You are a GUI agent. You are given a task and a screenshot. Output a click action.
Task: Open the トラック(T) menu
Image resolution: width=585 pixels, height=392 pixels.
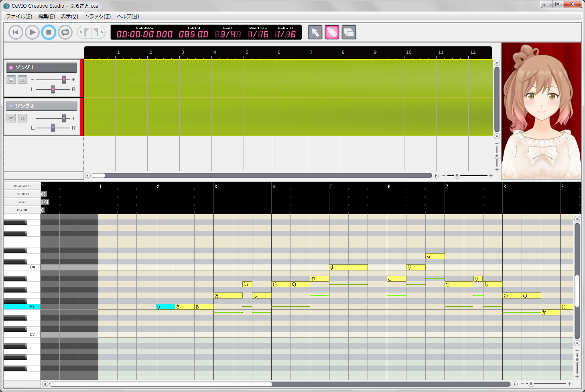[x=97, y=16]
